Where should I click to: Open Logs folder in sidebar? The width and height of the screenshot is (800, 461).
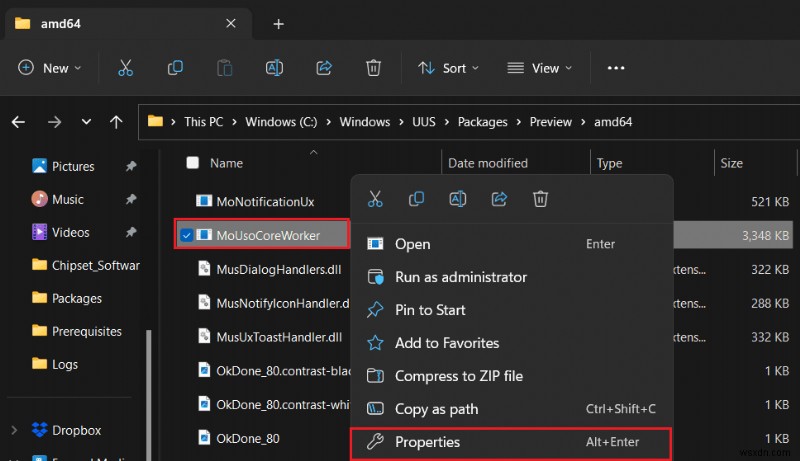(55, 364)
